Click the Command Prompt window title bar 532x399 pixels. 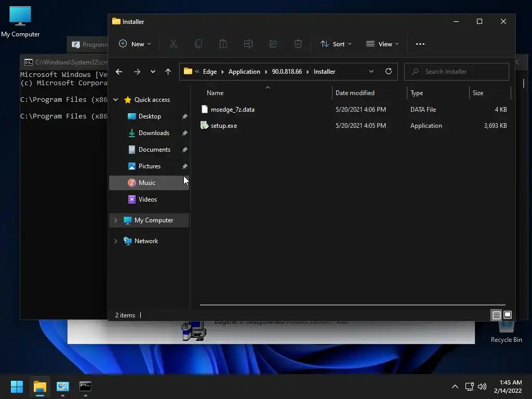tap(64, 62)
